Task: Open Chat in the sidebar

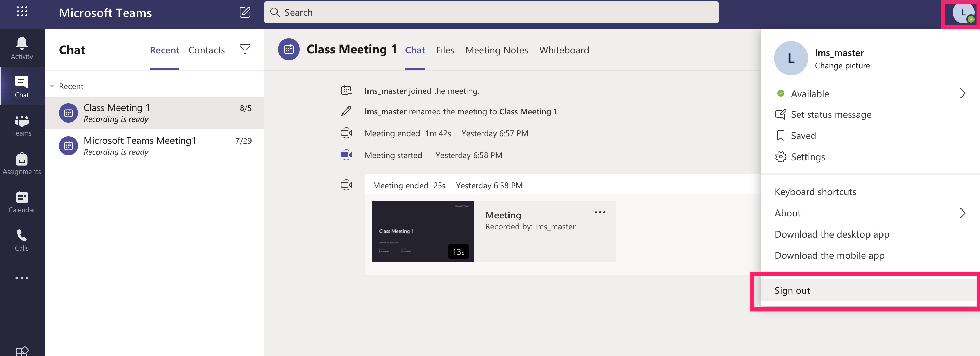Action: tap(22, 86)
